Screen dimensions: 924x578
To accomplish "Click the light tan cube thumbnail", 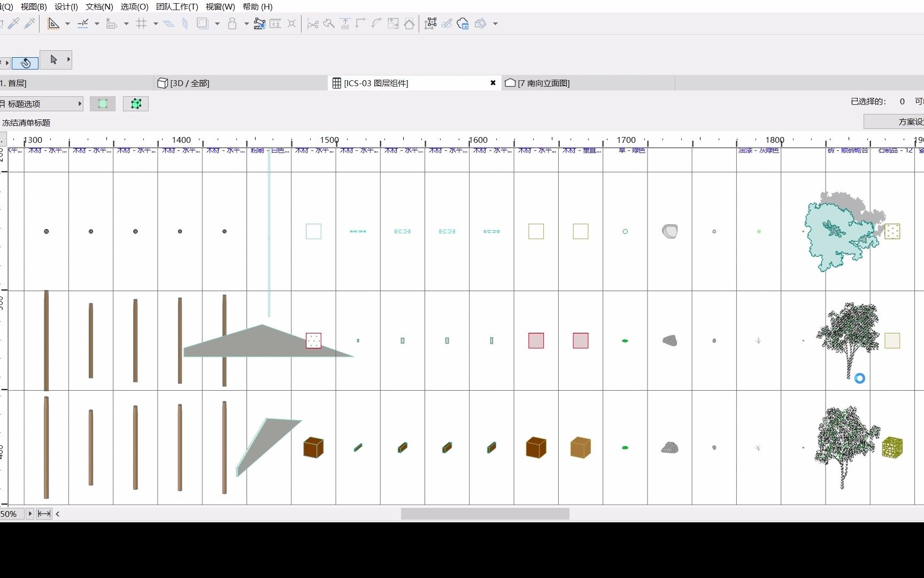I will (581, 447).
